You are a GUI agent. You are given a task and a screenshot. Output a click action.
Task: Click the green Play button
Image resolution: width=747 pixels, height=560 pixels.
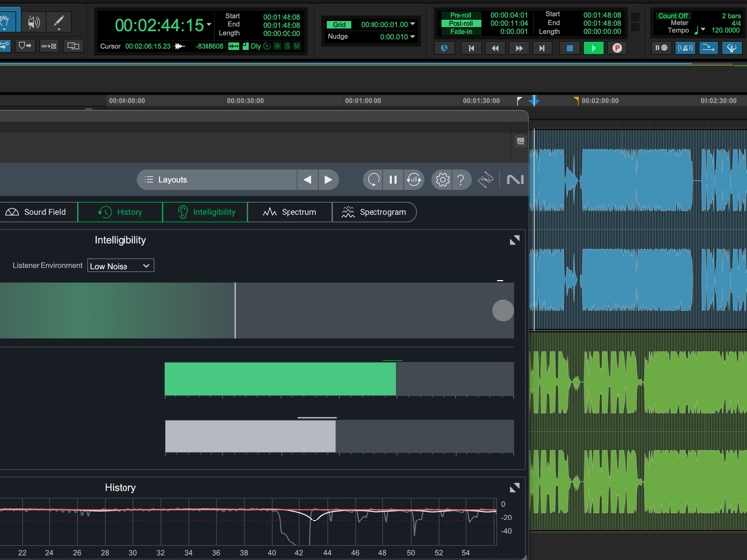[593, 48]
